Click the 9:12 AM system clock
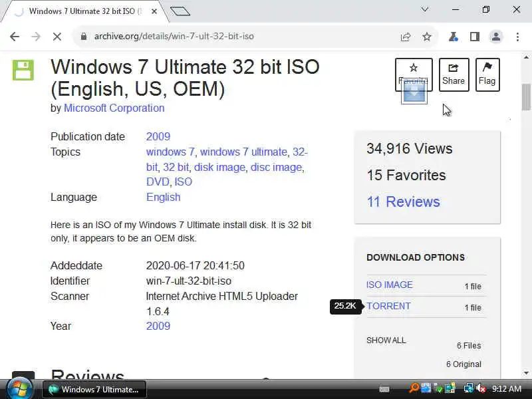The height and width of the screenshot is (399, 532). tap(507, 389)
